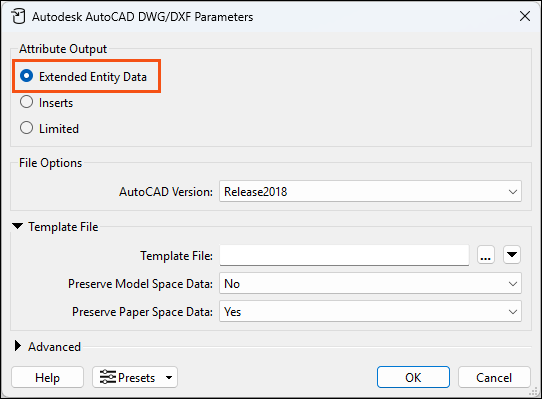Close the DWG/DXF Parameters dialog
This screenshot has height=399, width=542.
tap(525, 16)
